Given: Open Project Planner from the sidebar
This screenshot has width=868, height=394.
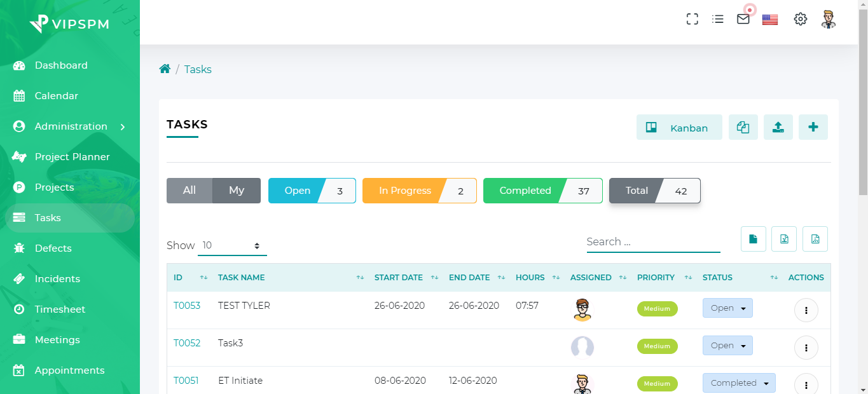Looking at the screenshot, I should click(72, 157).
